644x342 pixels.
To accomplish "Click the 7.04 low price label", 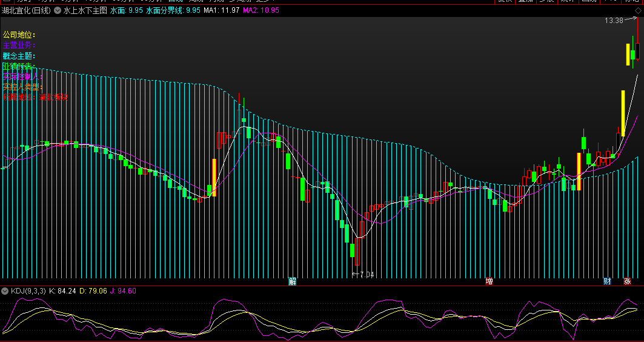I will pos(366,275).
